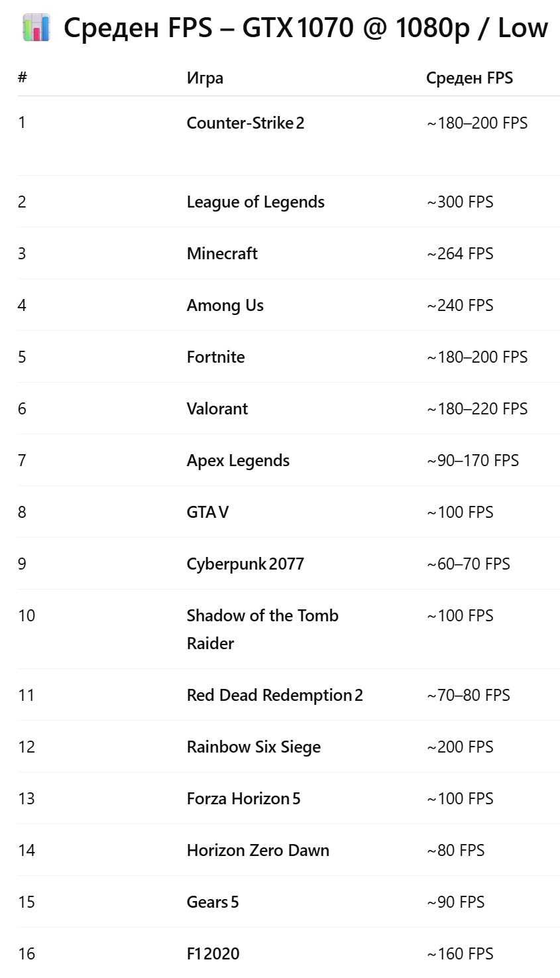560x978 pixels.
Task: Click the '#' column header
Action: click(x=23, y=78)
